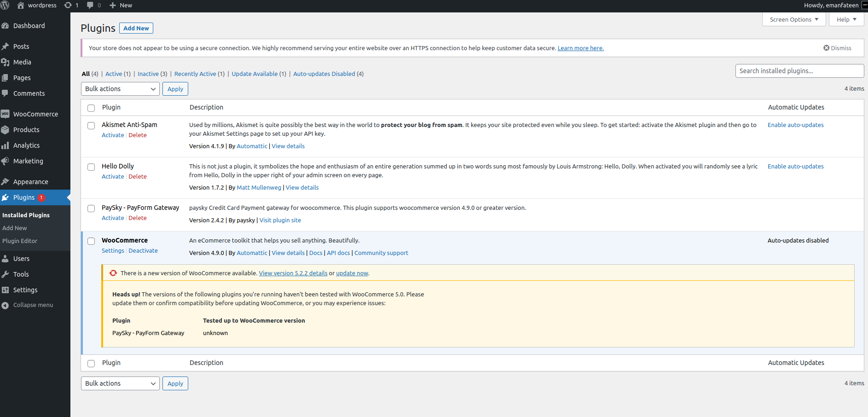Expand Screen Options panel
Image resolution: width=868 pixels, height=417 pixels.
(794, 19)
